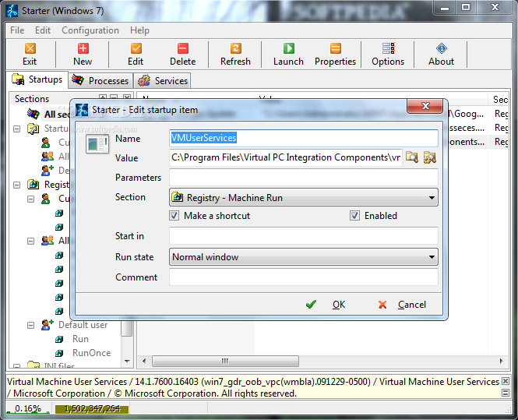Collapse the info bar with minus icon
The height and width of the screenshot is (420, 518).
coord(505,393)
